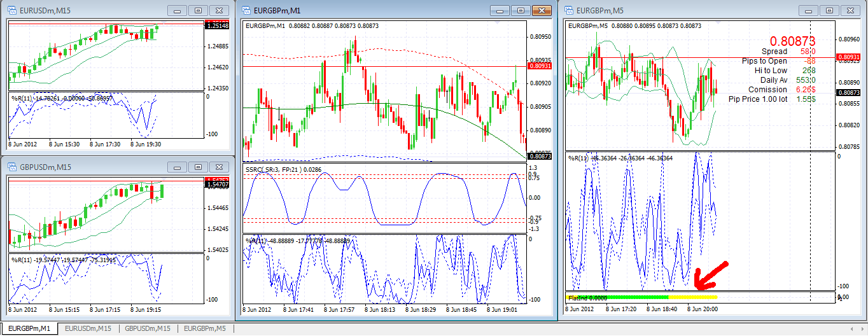This screenshot has width=868, height=336.
Task: Maximize the EURUSDm,M15 chart window
Action: [x=198, y=10]
